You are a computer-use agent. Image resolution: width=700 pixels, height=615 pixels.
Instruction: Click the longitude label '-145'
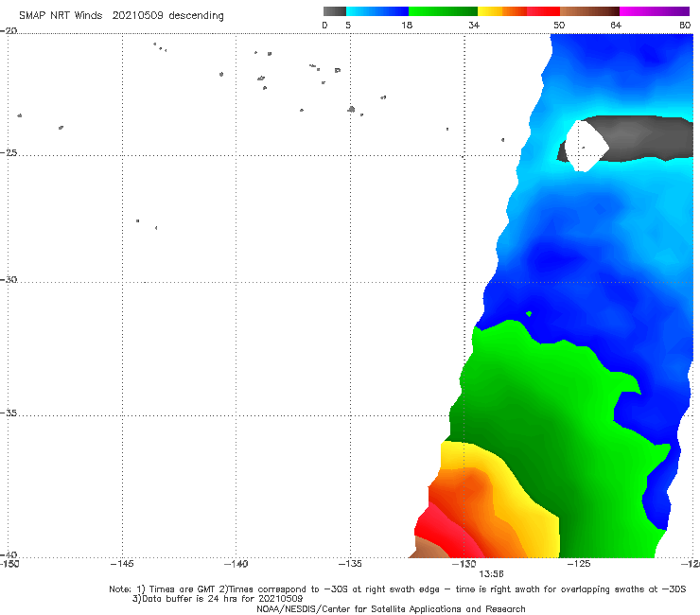coord(122,564)
